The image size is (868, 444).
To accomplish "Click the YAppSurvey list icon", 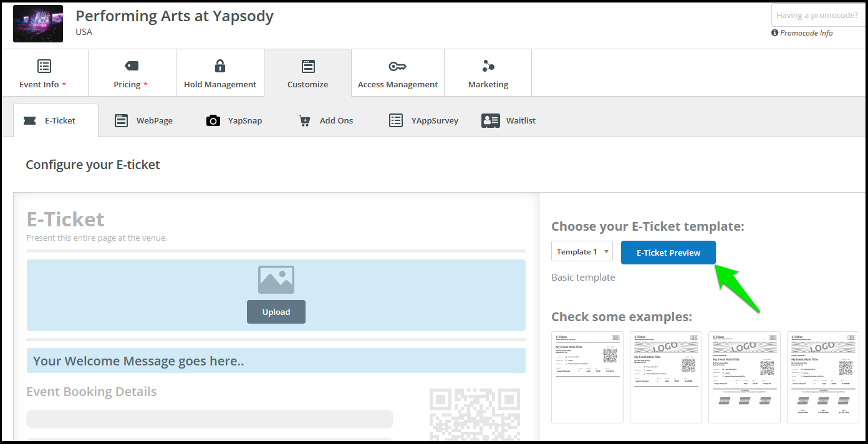I will click(x=396, y=120).
